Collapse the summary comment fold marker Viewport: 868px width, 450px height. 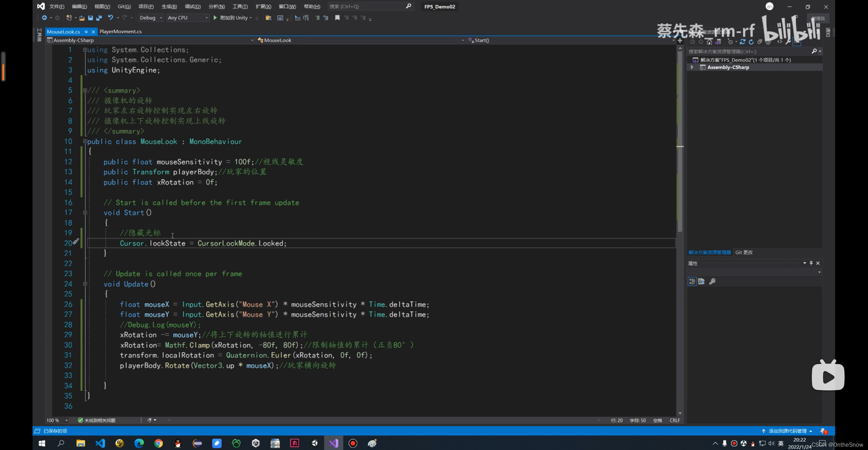85,90
